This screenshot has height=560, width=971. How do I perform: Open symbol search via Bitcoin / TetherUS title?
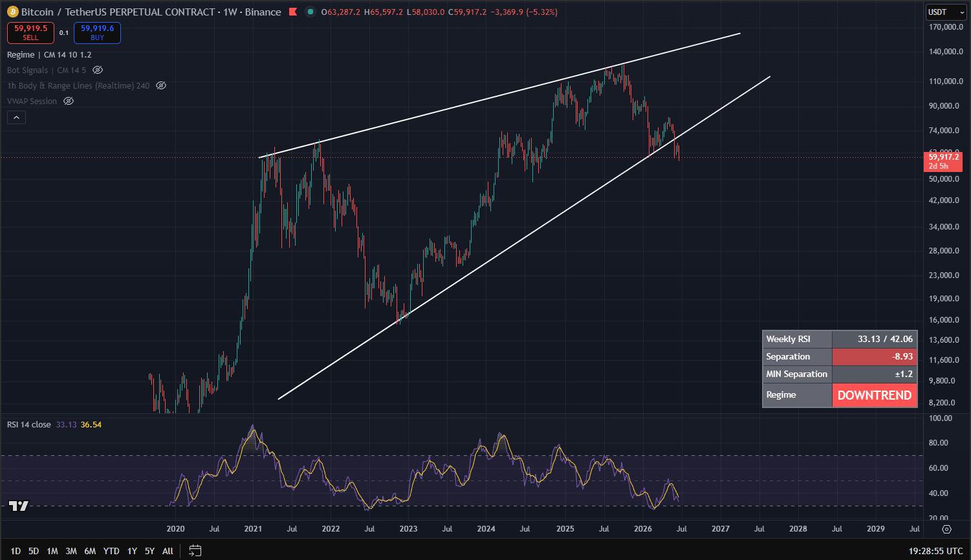point(118,12)
